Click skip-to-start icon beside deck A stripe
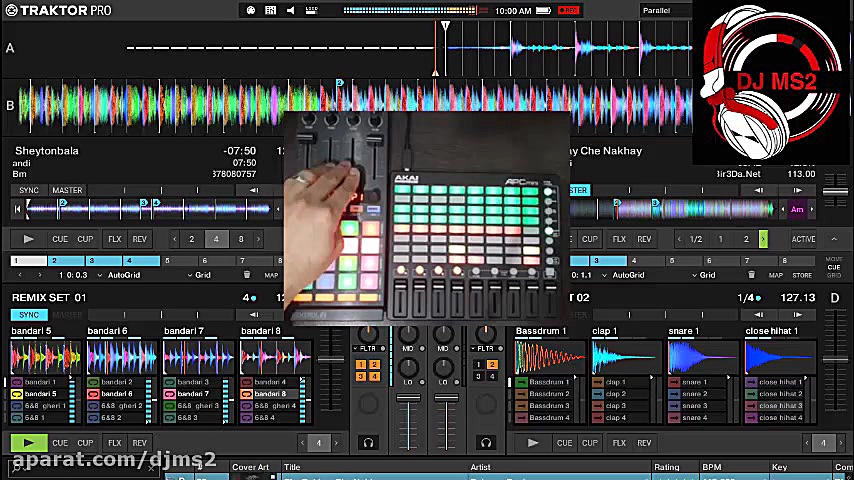Screen dimensions: 854x480 point(19,209)
